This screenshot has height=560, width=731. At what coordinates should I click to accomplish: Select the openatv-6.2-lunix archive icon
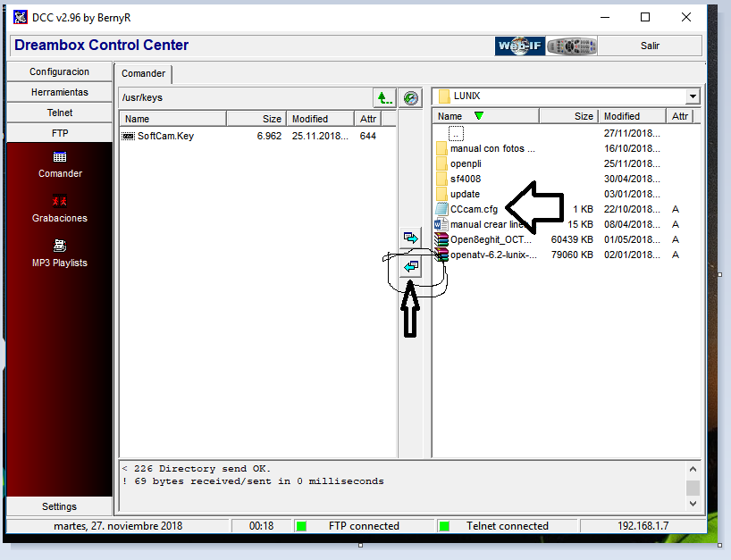point(441,255)
